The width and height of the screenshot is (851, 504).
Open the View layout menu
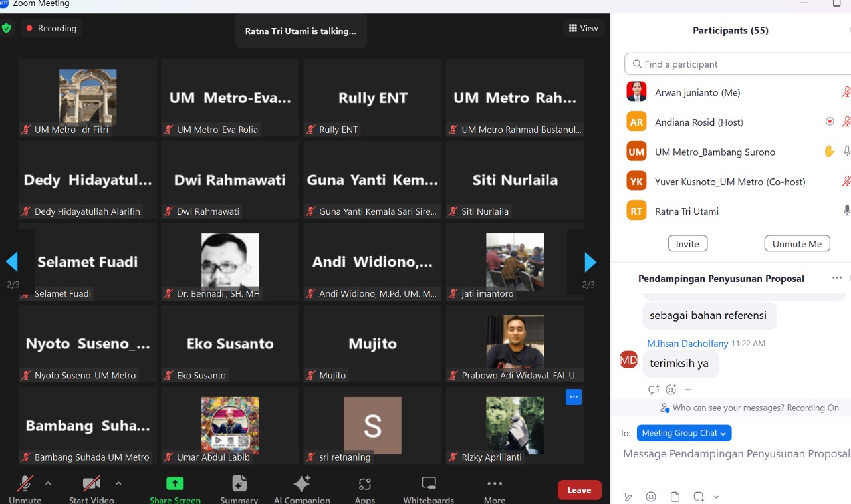(x=584, y=28)
